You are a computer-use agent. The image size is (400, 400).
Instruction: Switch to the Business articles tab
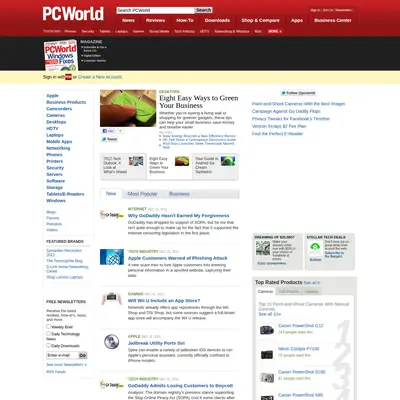click(179, 194)
